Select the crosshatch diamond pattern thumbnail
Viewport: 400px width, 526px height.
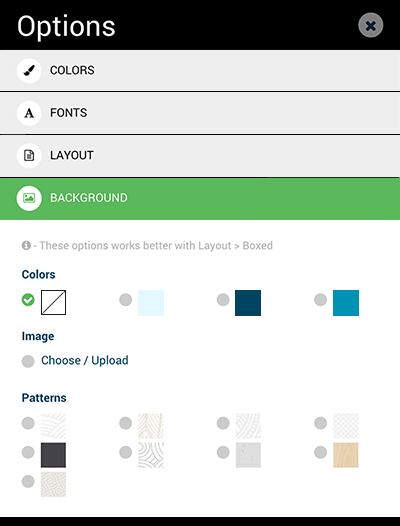click(346, 426)
